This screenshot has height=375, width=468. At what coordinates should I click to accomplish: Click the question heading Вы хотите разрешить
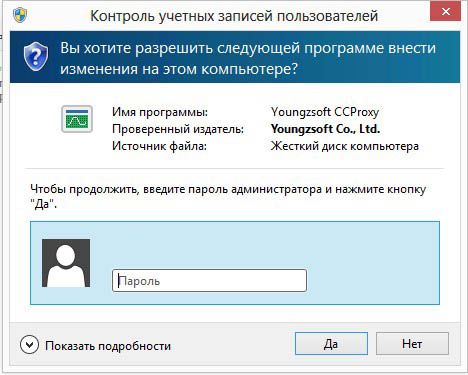(137, 48)
